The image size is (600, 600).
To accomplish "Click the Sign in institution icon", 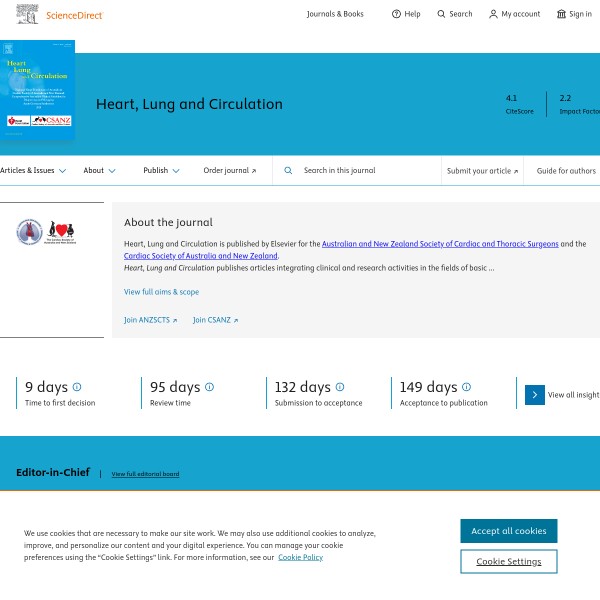I will coord(561,14).
